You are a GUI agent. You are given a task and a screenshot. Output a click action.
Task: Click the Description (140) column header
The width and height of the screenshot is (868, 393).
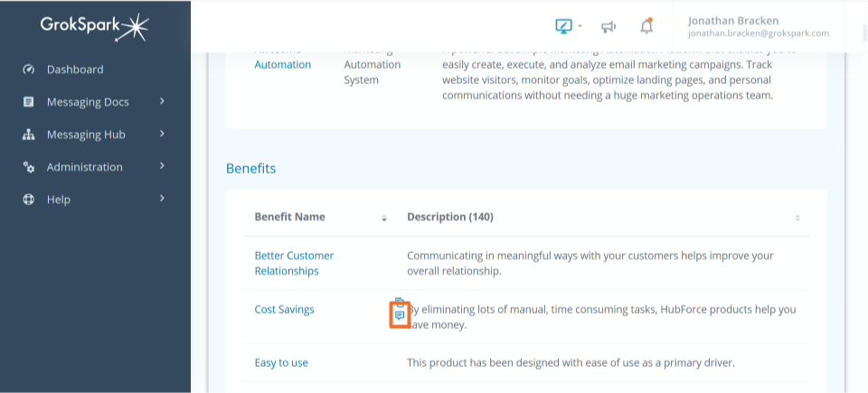coord(450,217)
